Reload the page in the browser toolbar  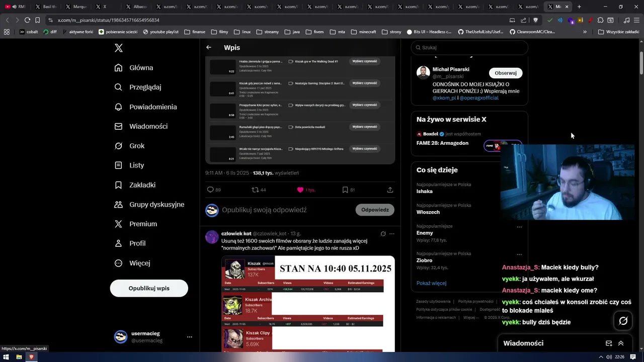(x=27, y=20)
